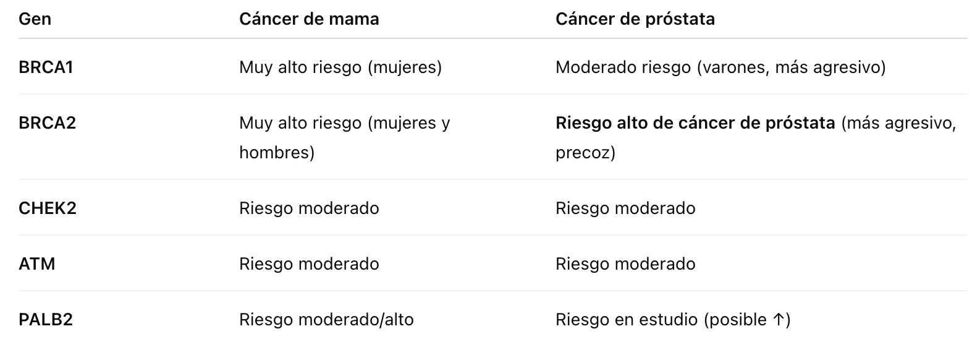Click the BRCA2 gene name cell
Image resolution: width=980 pixels, height=355 pixels.
(47, 123)
